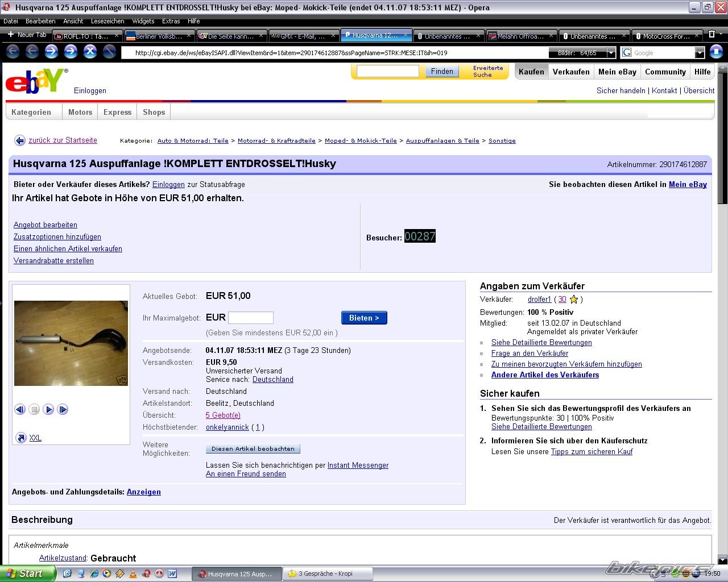Click the Opera rewind button
The image size is (728, 582).
point(32,52)
